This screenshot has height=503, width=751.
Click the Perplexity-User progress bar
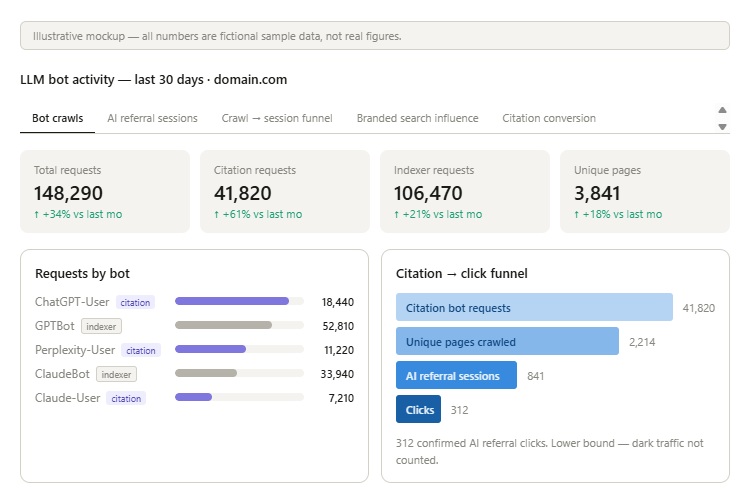point(239,349)
